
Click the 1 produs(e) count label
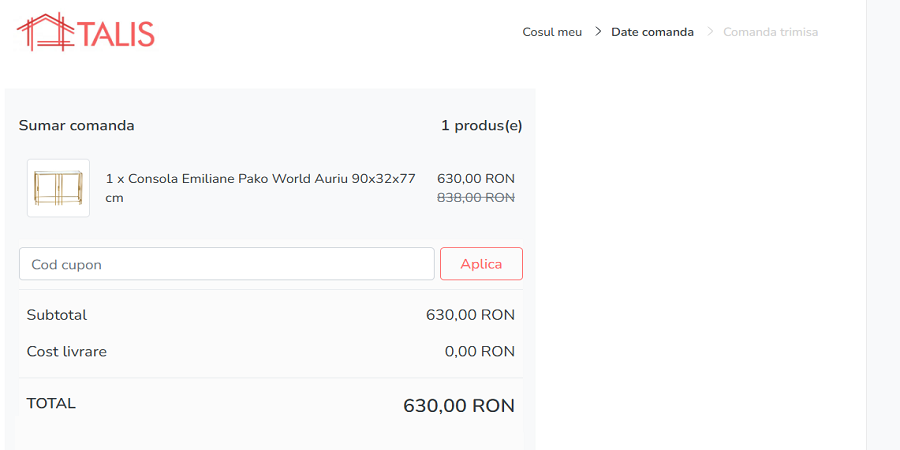pos(481,126)
